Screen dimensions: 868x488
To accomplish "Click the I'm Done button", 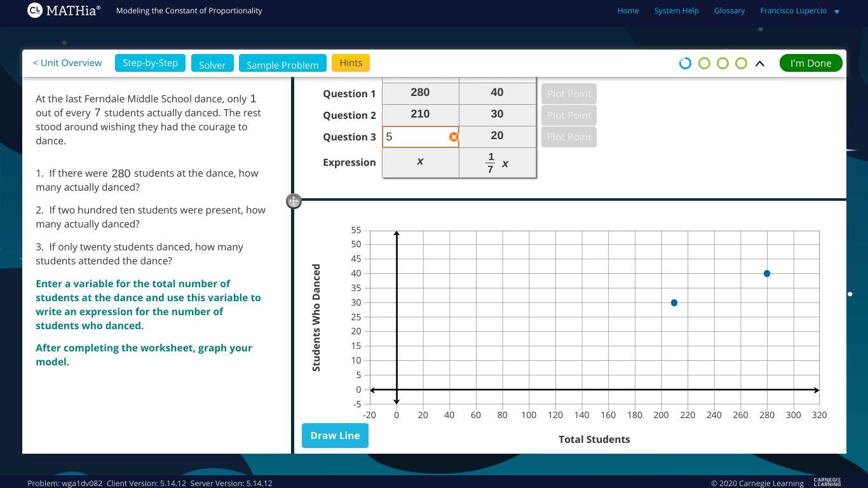I will pyautogui.click(x=811, y=63).
